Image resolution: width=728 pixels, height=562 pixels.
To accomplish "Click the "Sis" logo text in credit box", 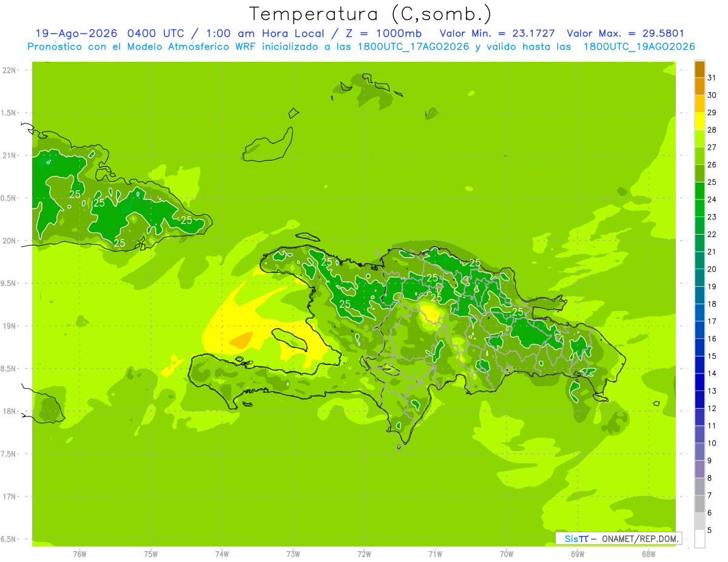I will 570,538.
